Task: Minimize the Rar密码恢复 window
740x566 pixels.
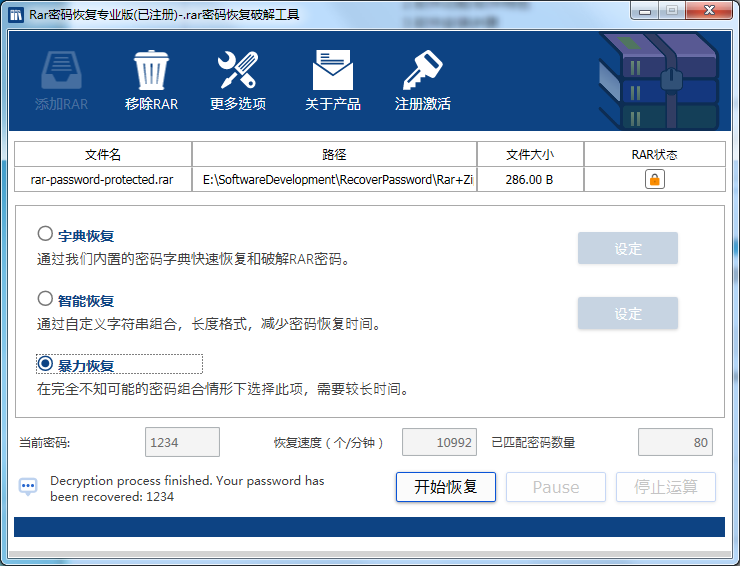Action: (x=645, y=11)
